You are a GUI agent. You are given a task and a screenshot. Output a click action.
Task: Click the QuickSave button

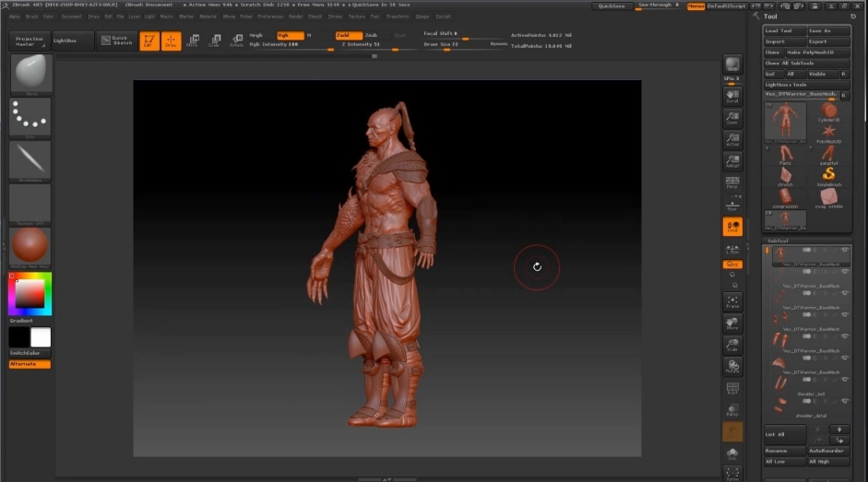tap(612, 6)
